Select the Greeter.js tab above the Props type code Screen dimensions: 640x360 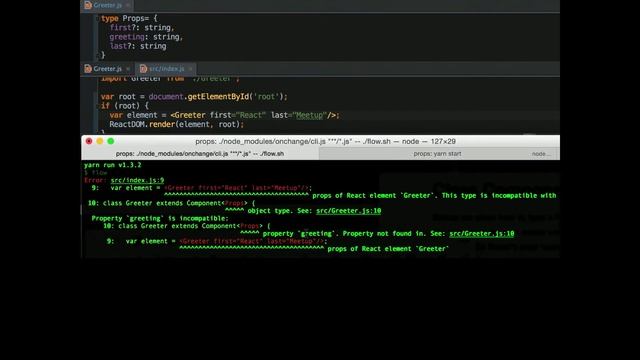click(x=107, y=5)
